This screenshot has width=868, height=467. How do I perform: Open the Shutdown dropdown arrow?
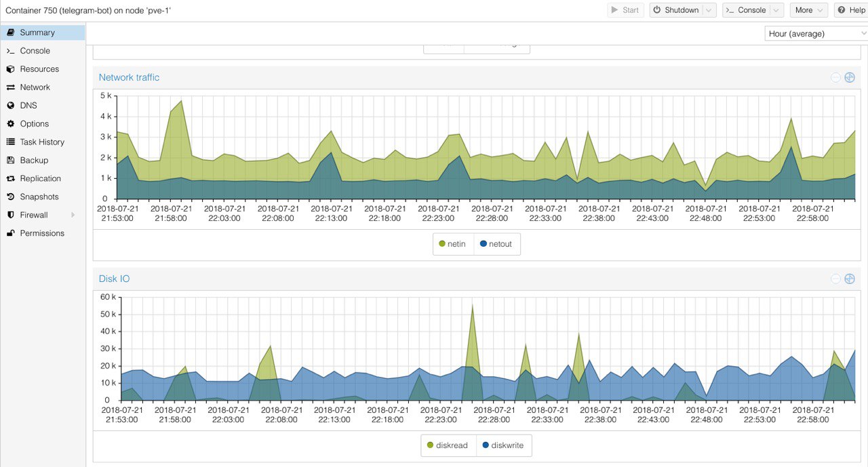click(x=709, y=10)
